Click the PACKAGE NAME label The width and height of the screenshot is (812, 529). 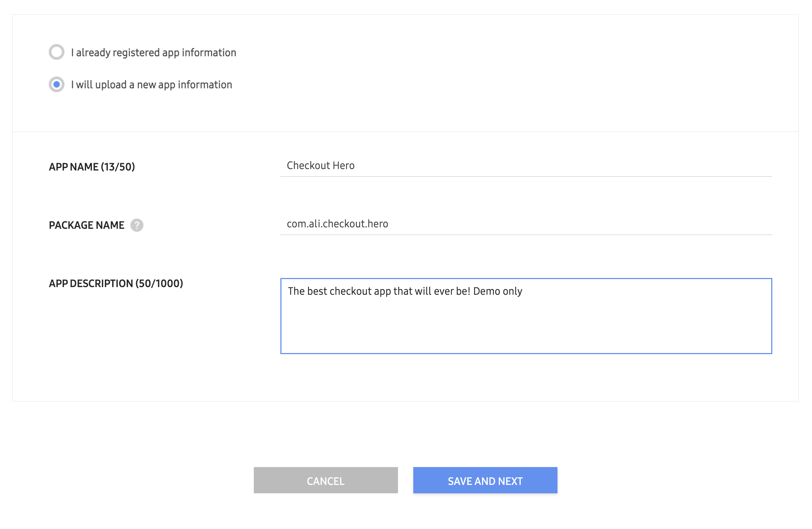pyautogui.click(x=86, y=225)
